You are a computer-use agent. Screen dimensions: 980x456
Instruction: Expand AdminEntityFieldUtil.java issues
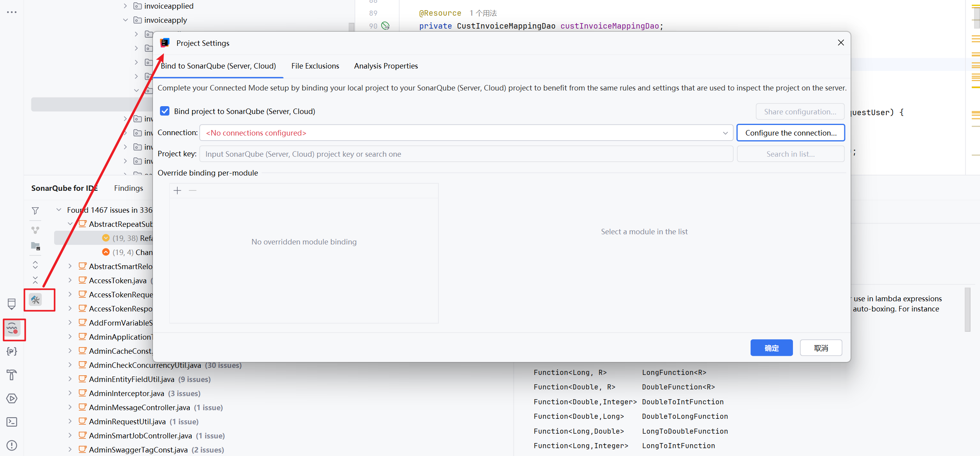(x=70, y=379)
